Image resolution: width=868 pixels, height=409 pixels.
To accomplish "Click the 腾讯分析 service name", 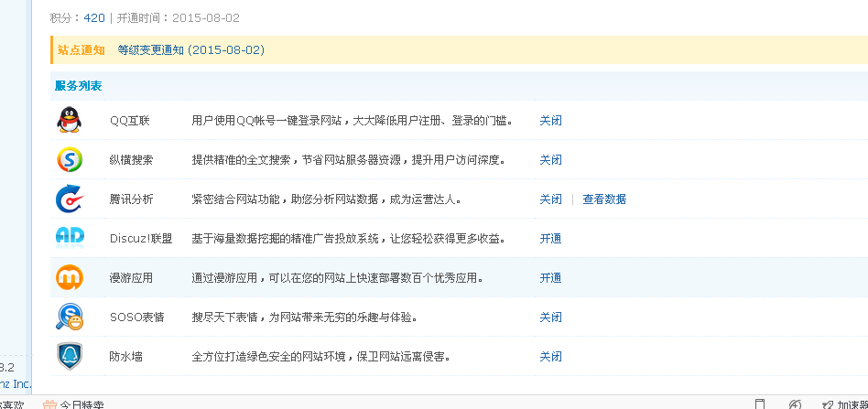I will point(131,199).
